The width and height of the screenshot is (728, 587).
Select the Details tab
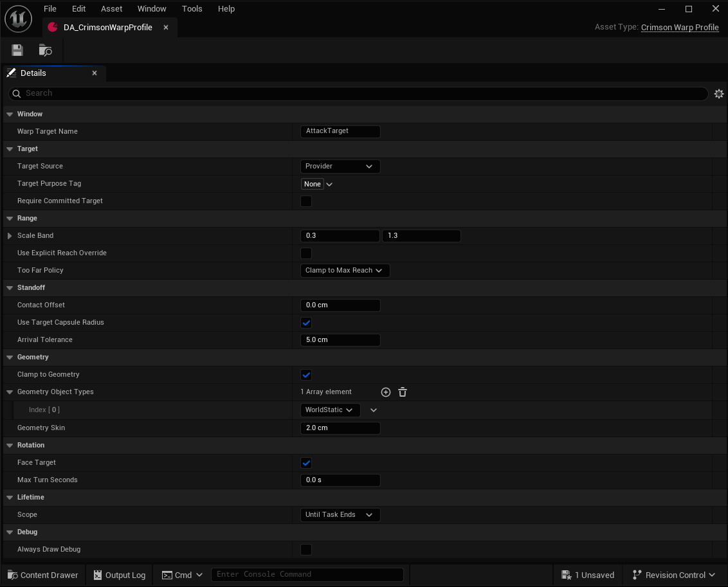pyautogui.click(x=54, y=73)
